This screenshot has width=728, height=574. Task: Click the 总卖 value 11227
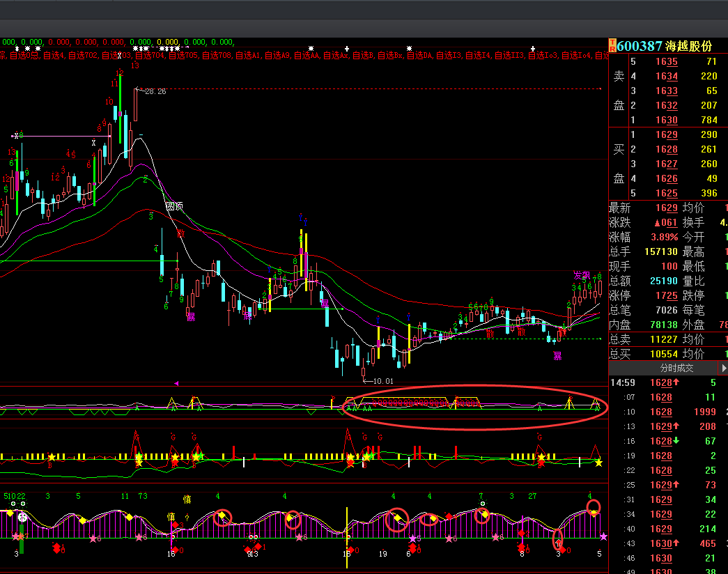click(664, 339)
